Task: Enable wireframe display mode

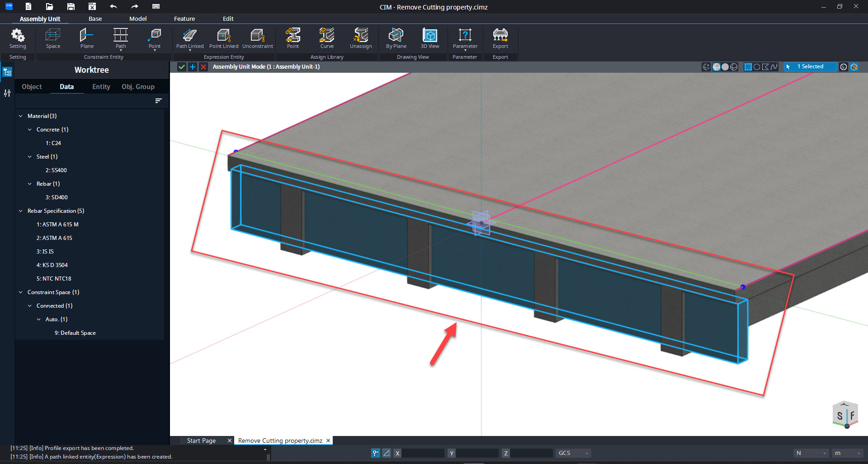Action: pos(734,67)
